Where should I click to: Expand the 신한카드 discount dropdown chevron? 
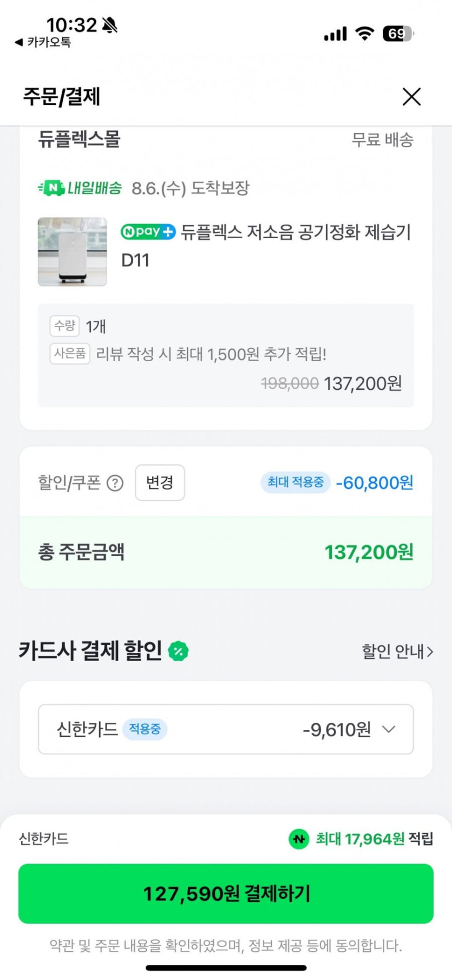389,729
